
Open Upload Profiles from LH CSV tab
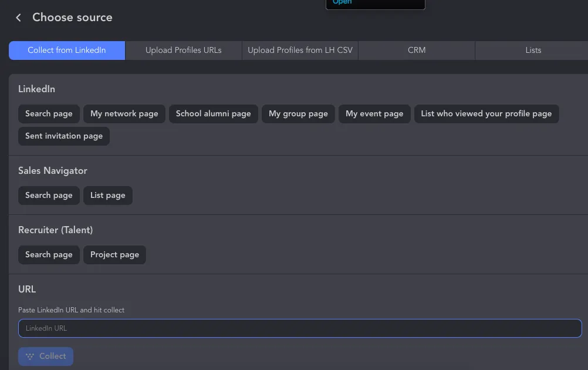(x=300, y=51)
